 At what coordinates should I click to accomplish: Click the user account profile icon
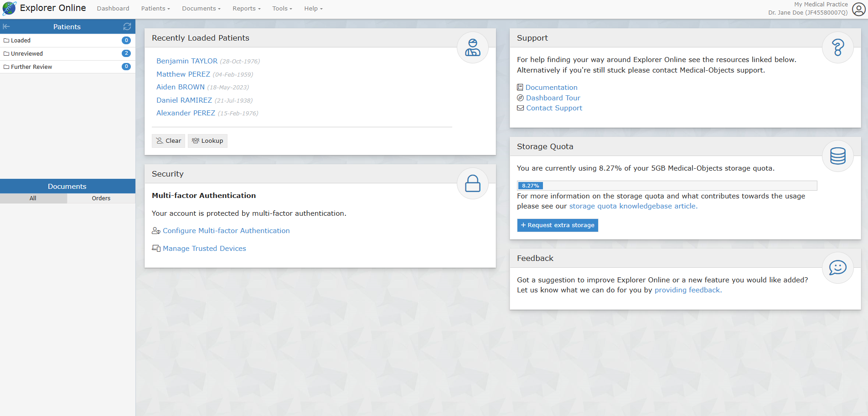[858, 9]
